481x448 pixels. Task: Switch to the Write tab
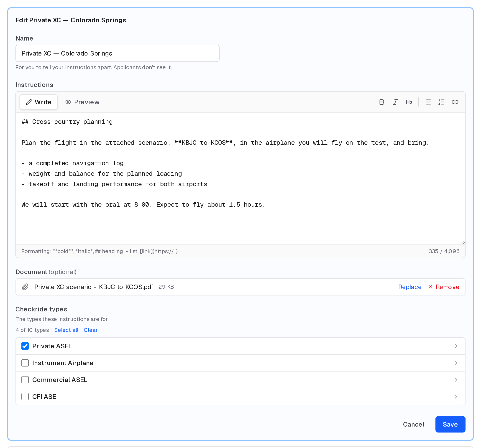pyautogui.click(x=39, y=102)
